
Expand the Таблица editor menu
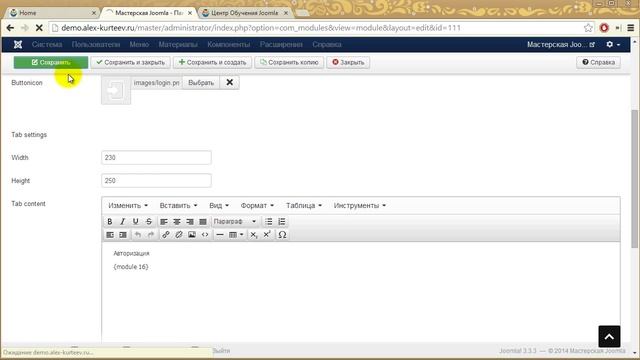coord(304,205)
